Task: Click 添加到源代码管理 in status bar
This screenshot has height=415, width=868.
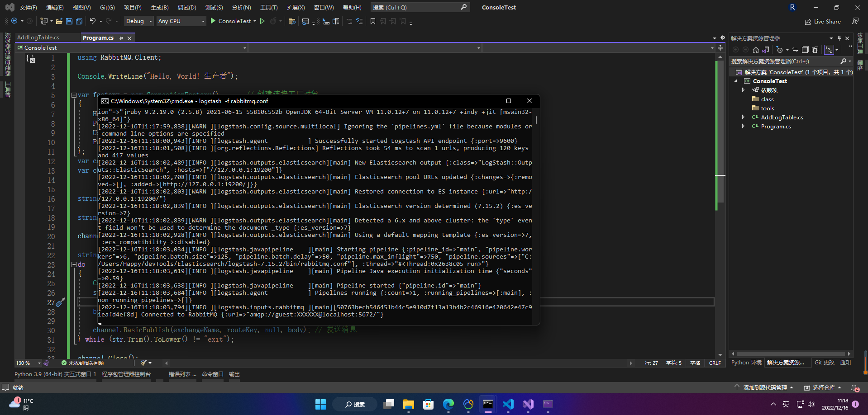Action: point(764,387)
